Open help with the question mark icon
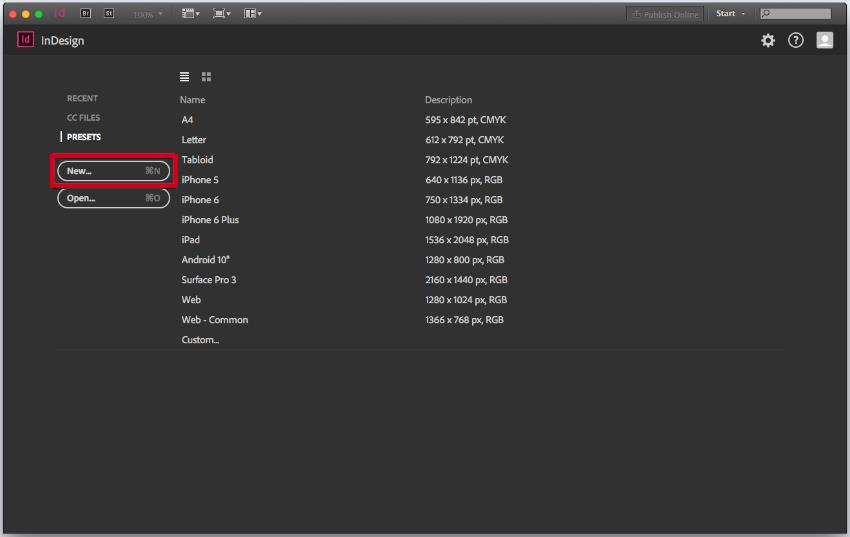This screenshot has height=537, width=850. tap(795, 40)
